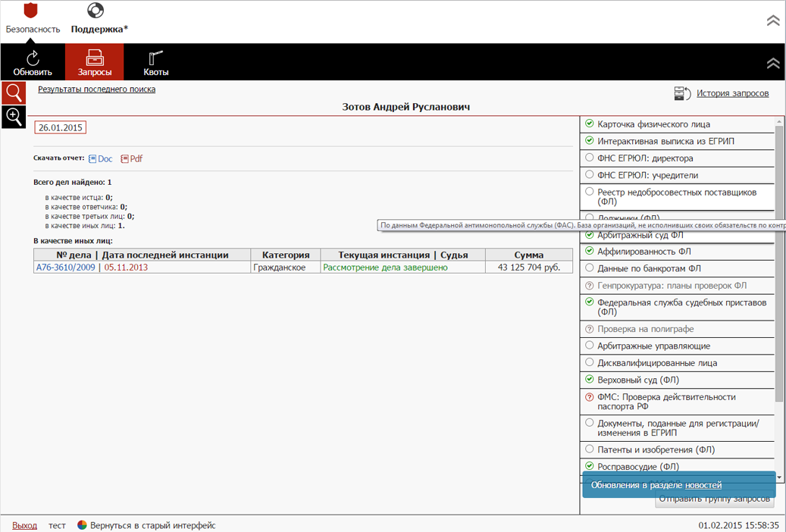Click the green check beside Интерактивная выписка
This screenshot has width=786, height=532.
(x=590, y=140)
